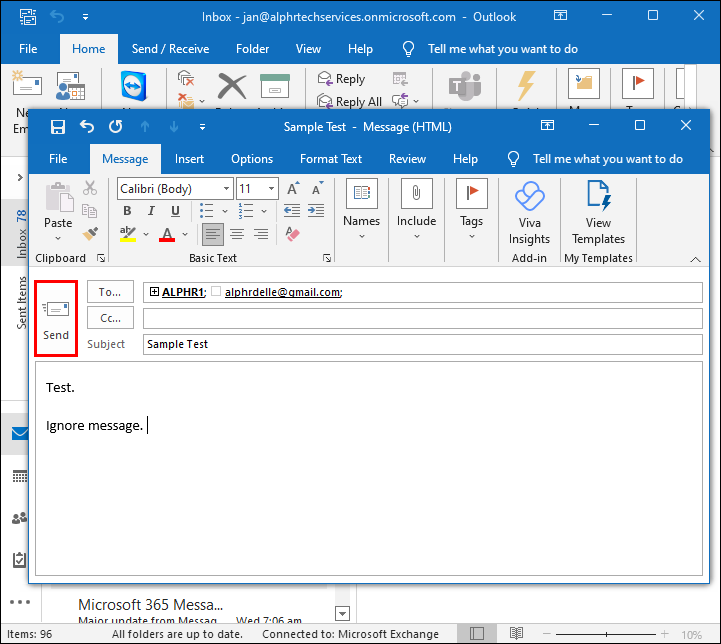Open the Format Text tab
The image size is (721, 644).
(331, 159)
